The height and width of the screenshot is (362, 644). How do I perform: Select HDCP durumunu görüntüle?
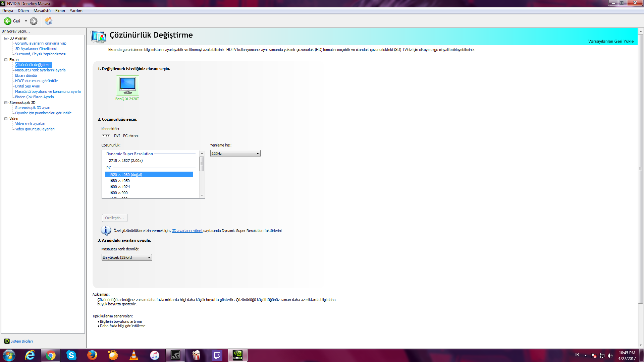36,81
